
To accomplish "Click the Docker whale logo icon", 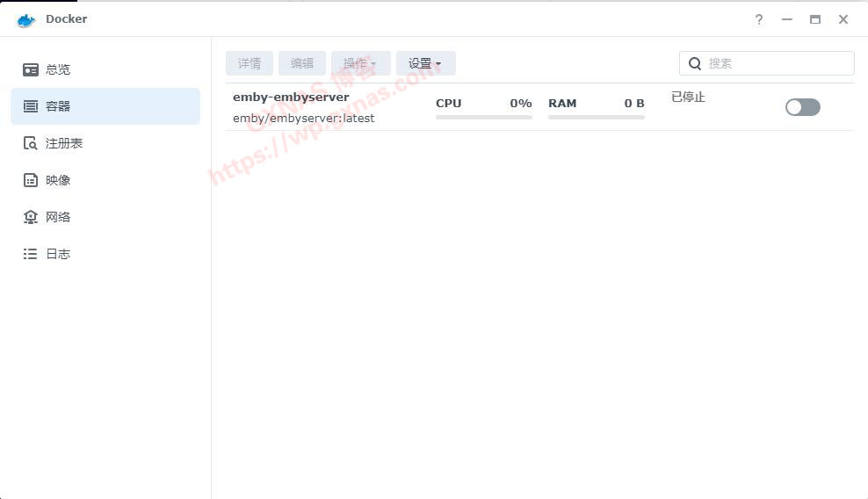I will pyautogui.click(x=26, y=19).
